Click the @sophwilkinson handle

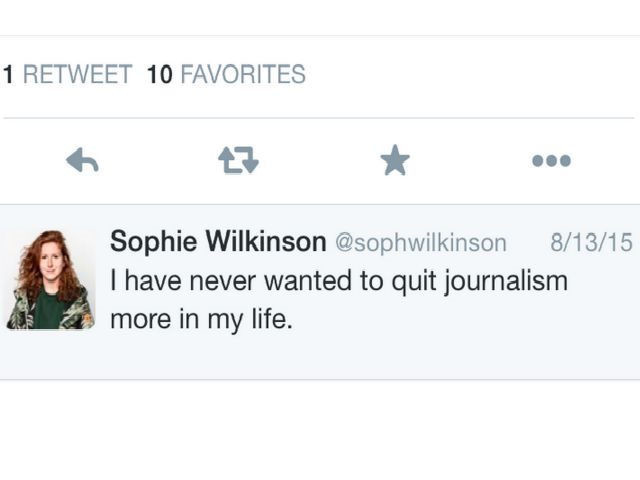coord(420,243)
